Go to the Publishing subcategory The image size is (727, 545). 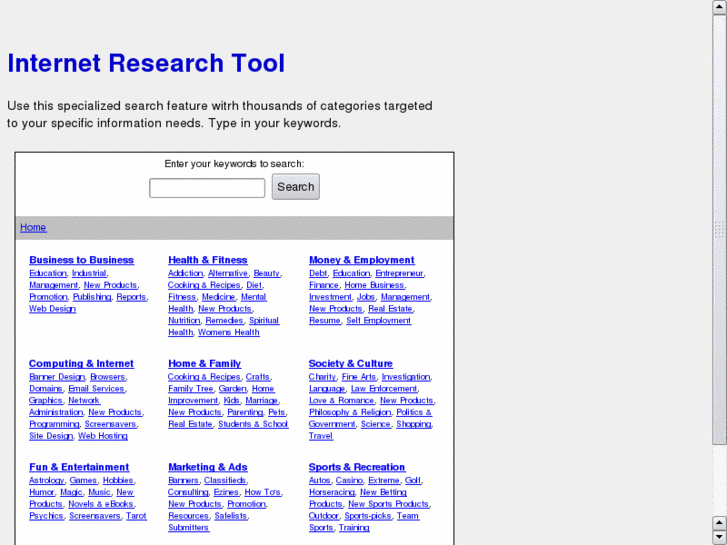click(x=92, y=297)
